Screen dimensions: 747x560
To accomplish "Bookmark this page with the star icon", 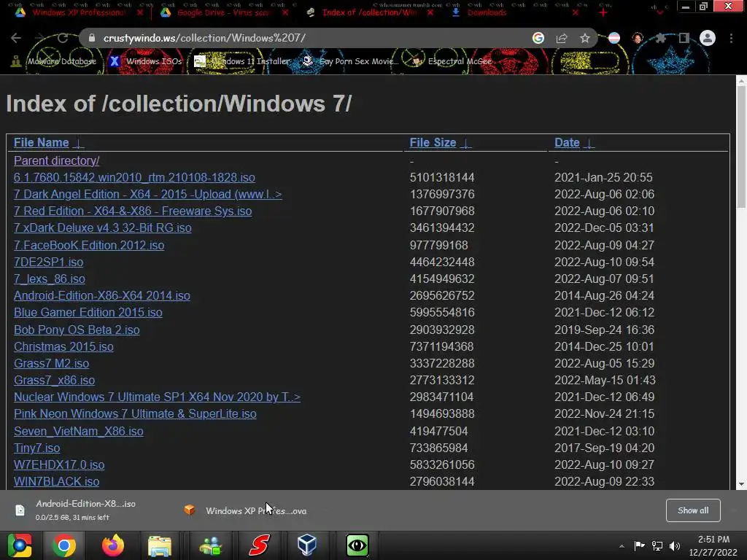I will pyautogui.click(x=585, y=38).
